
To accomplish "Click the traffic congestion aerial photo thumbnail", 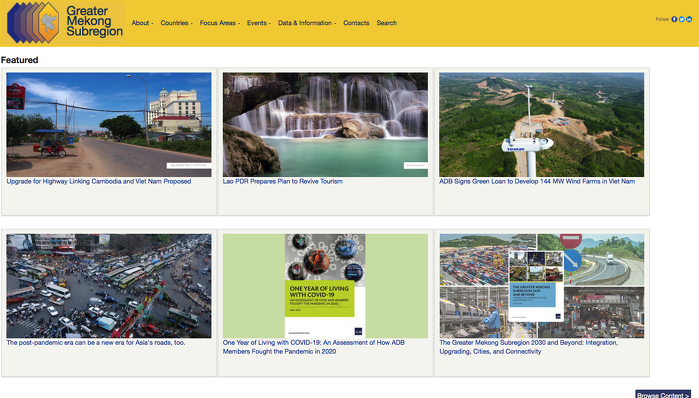I will (x=109, y=286).
